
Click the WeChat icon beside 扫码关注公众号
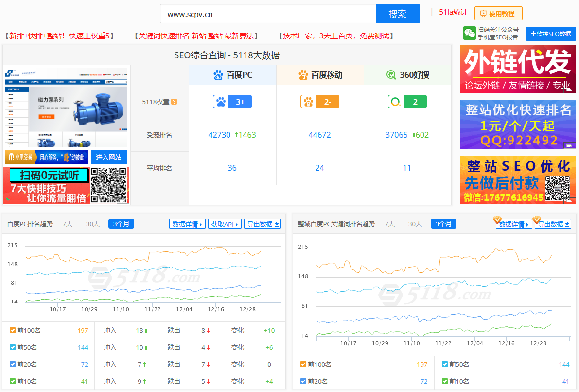tap(469, 33)
